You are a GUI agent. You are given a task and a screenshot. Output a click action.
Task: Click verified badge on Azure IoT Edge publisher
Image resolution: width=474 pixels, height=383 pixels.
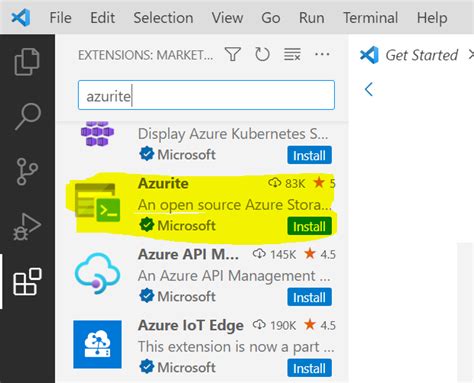147,367
